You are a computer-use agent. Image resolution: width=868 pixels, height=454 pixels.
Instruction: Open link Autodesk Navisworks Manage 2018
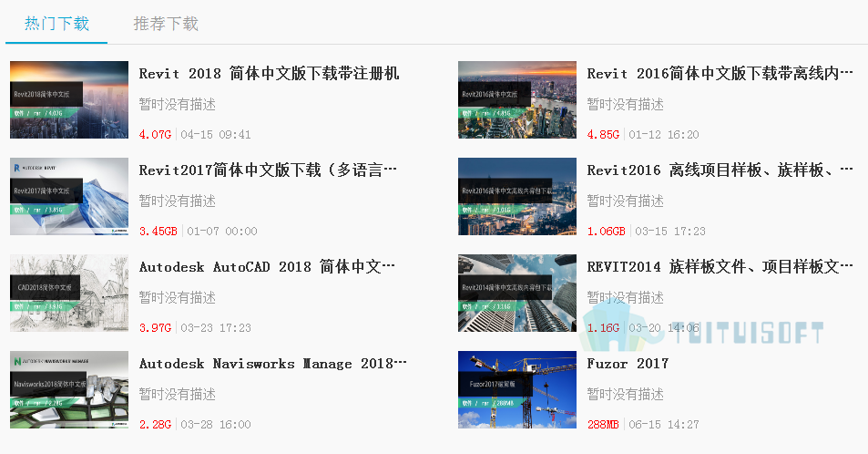click(x=272, y=364)
